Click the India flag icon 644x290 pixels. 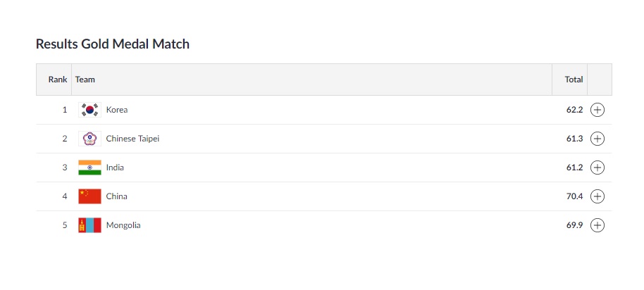(89, 168)
